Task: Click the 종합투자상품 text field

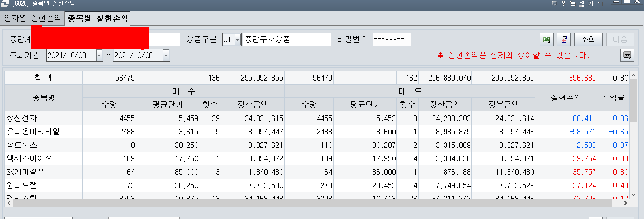Action: click(287, 39)
